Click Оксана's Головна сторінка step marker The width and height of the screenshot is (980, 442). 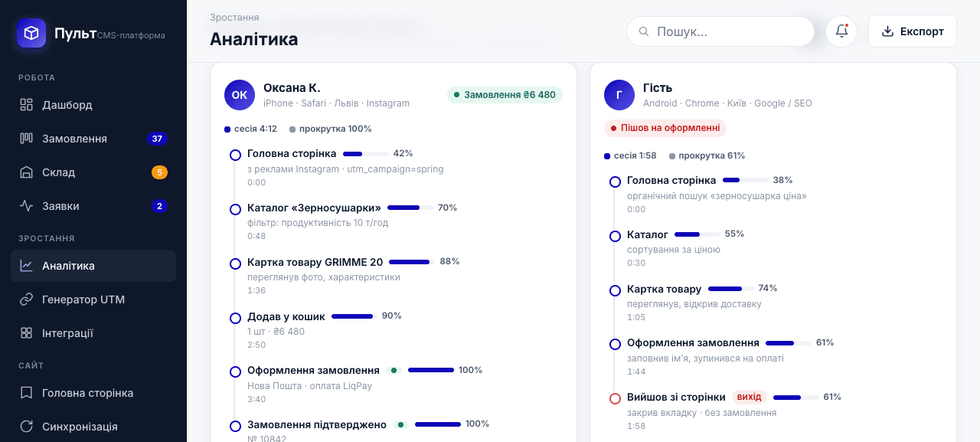[235, 155]
